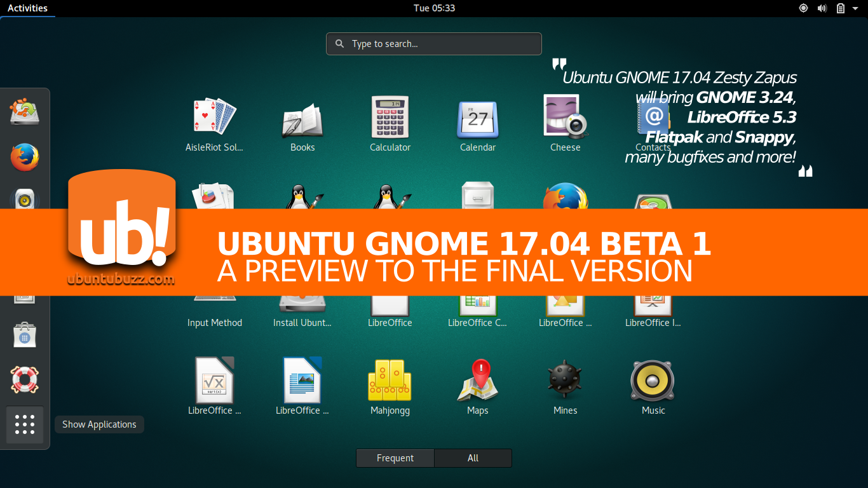This screenshot has width=868, height=488.
Task: Click the location indicator in top bar
Action: [803, 8]
